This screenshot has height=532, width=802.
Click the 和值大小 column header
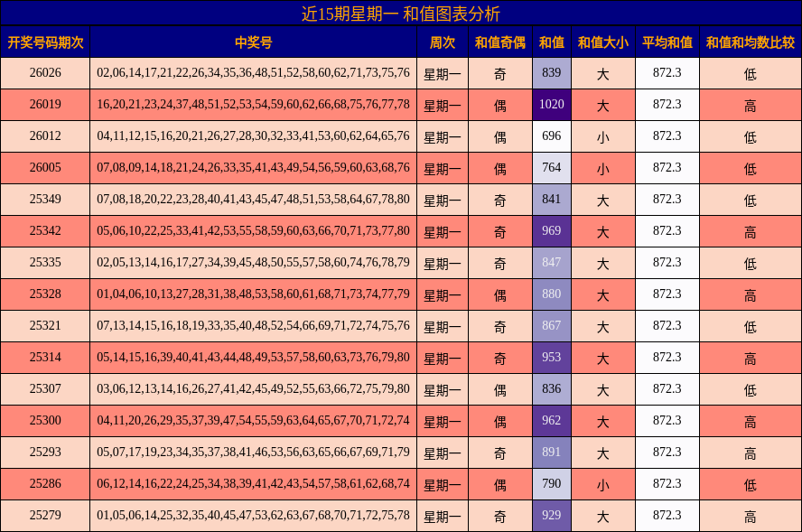click(x=606, y=40)
